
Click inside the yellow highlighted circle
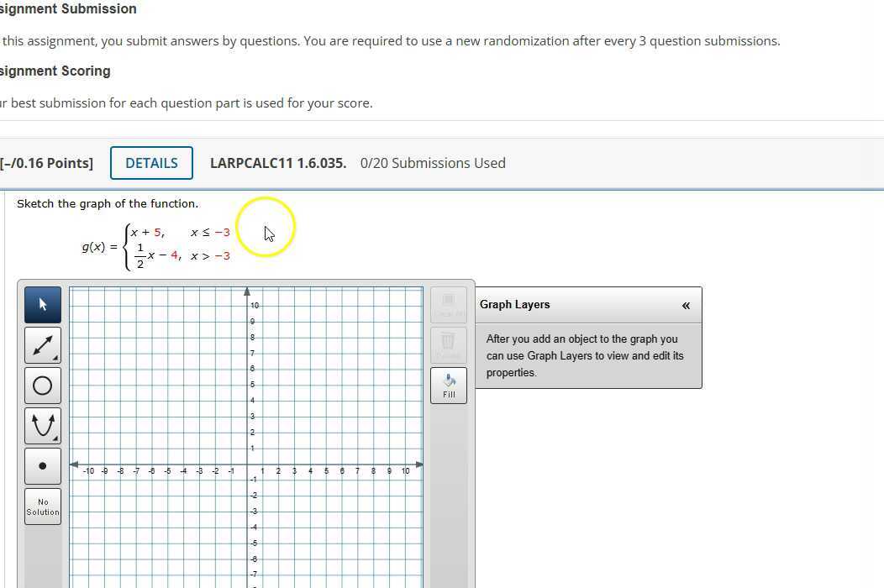pyautogui.click(x=266, y=225)
